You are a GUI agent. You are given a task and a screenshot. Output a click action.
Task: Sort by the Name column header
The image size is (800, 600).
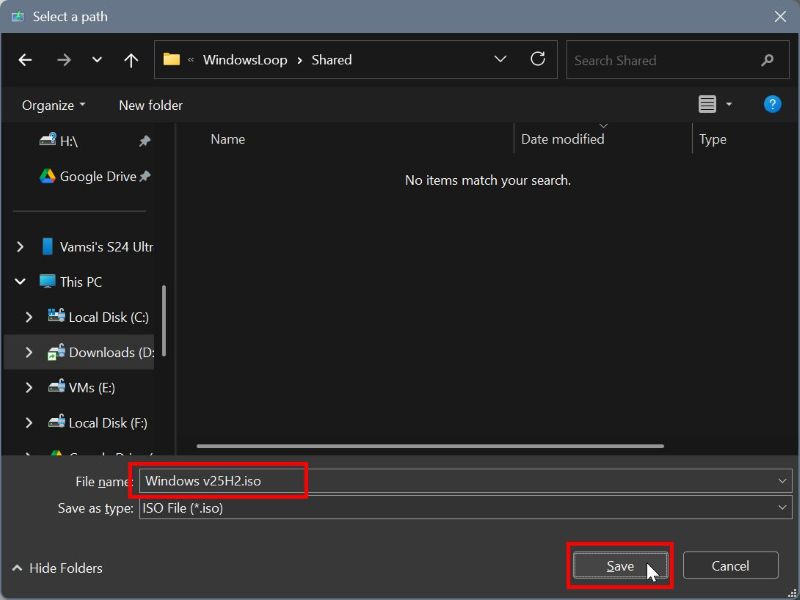[x=228, y=139]
